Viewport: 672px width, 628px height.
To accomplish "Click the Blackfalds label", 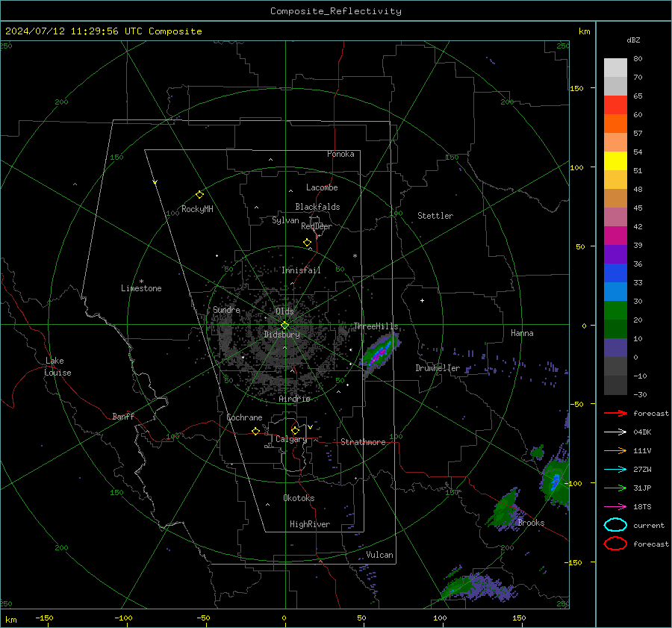I will pyautogui.click(x=317, y=207).
